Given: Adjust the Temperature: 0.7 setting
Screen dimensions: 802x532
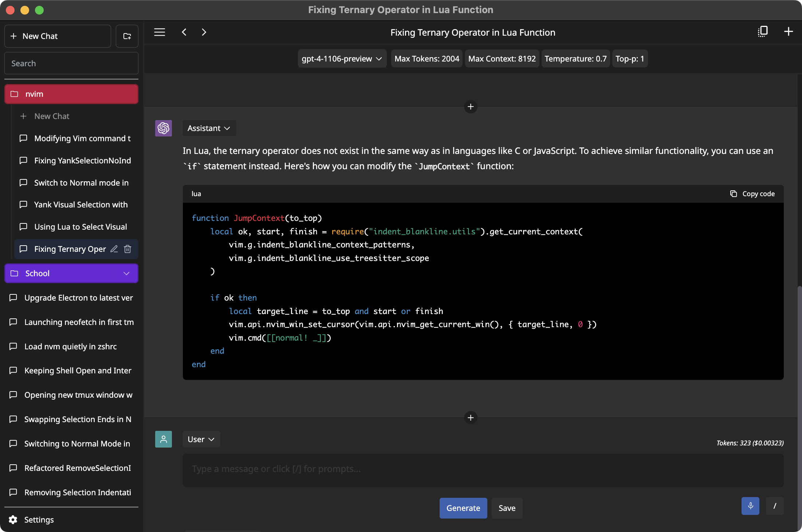Looking at the screenshot, I should coord(575,59).
